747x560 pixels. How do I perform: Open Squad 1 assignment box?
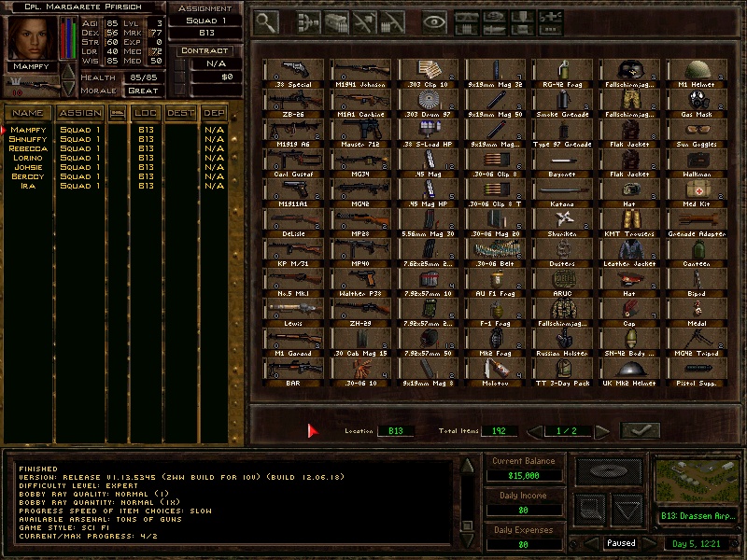pos(205,21)
